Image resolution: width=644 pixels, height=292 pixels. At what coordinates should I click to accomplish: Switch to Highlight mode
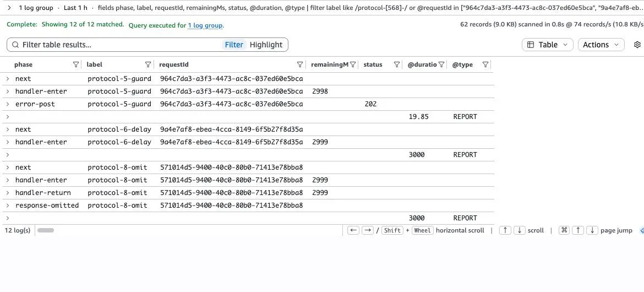[x=266, y=45]
